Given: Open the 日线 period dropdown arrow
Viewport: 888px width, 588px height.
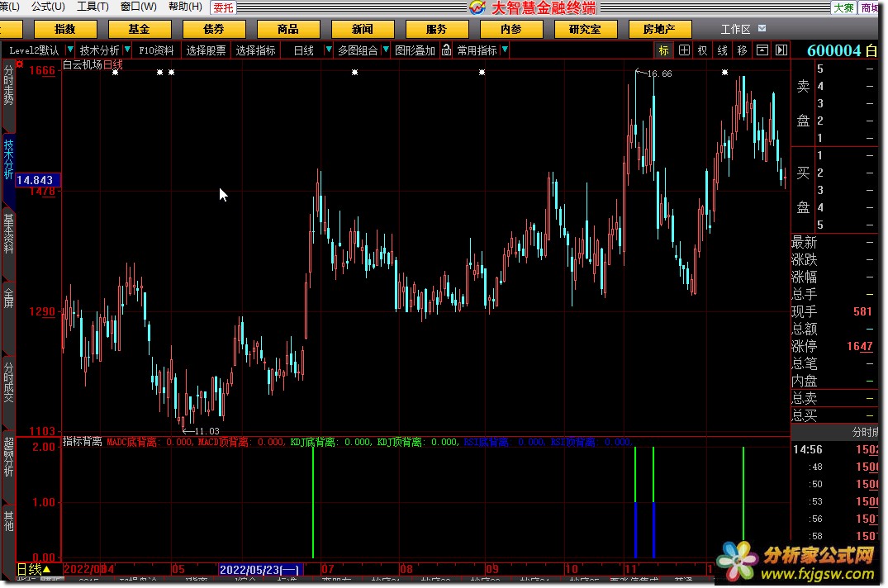Looking at the screenshot, I should pyautogui.click(x=328, y=50).
